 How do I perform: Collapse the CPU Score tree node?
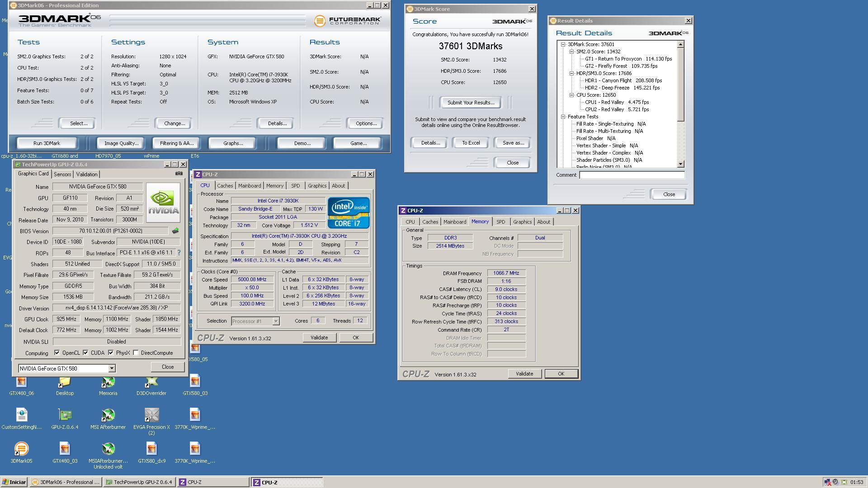pyautogui.click(x=572, y=95)
